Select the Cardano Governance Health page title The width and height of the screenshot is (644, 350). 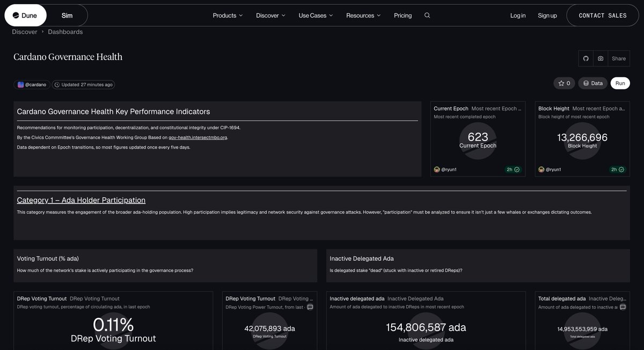[68, 57]
